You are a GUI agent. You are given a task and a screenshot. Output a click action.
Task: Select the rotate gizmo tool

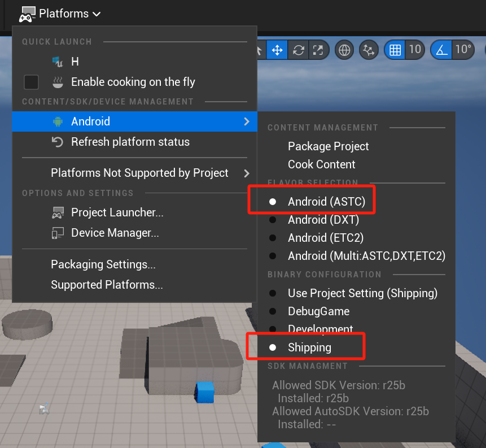(297, 50)
